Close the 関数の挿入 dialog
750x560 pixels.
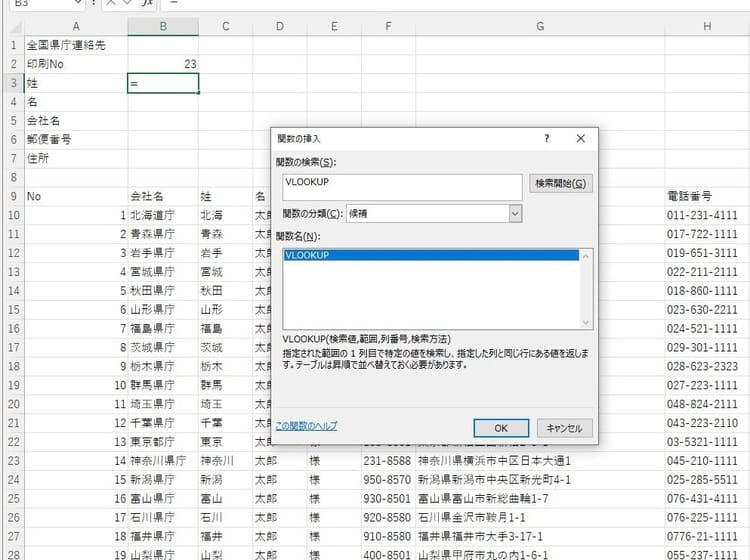coord(581,138)
